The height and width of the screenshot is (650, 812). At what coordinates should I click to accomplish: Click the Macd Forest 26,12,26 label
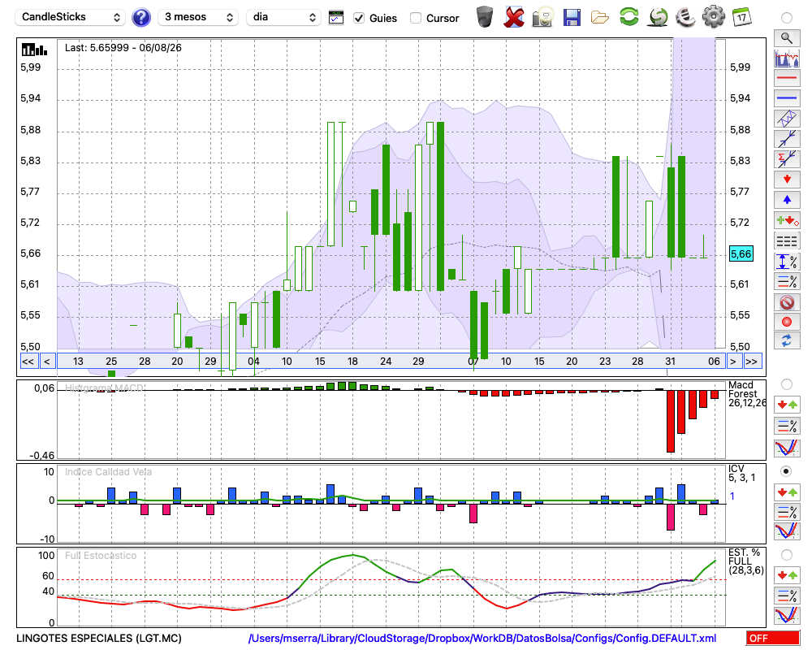tap(746, 394)
